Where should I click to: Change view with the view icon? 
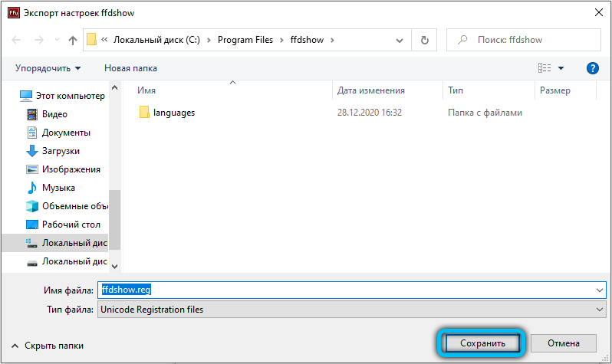[544, 68]
